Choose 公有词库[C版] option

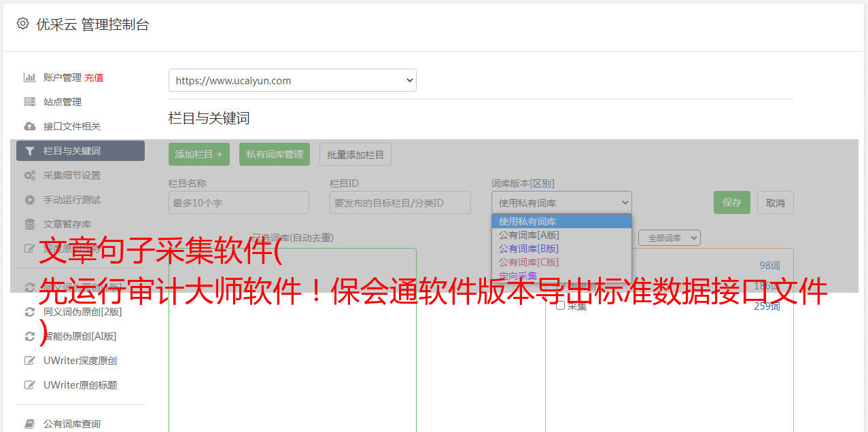[x=561, y=262]
